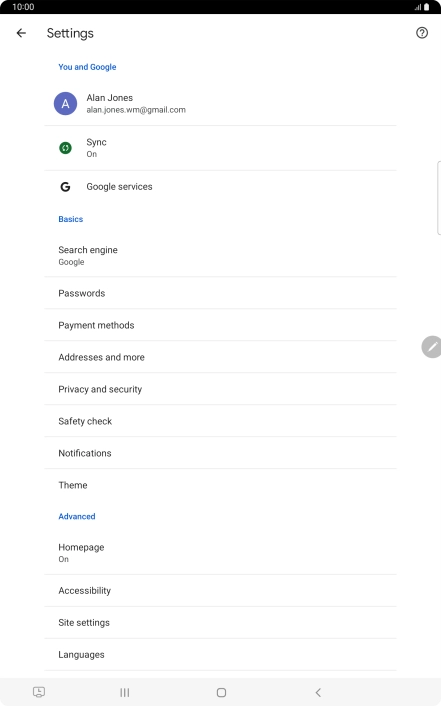Viewport: 441px width, 706px height.
Task: Open the help question mark icon
Action: (422, 33)
